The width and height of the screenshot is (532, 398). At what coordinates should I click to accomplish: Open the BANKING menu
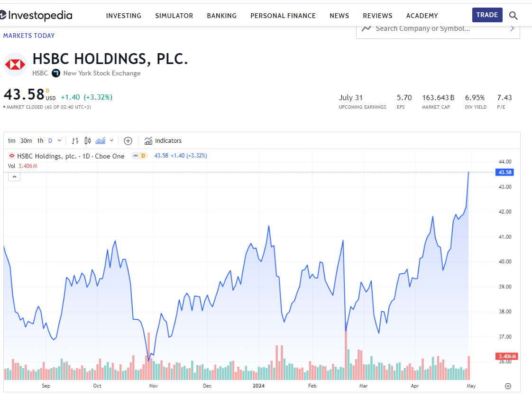coord(221,16)
